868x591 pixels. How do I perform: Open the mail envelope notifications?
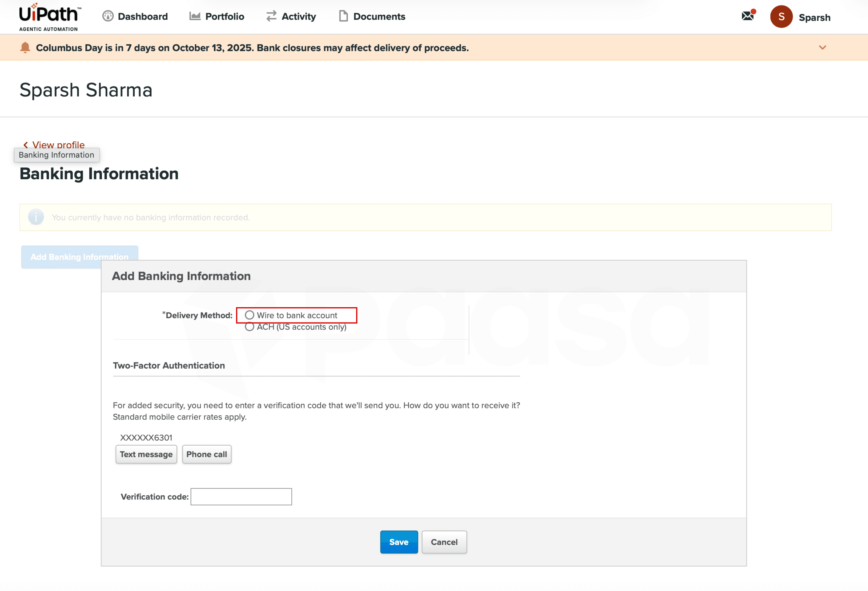[x=747, y=16]
